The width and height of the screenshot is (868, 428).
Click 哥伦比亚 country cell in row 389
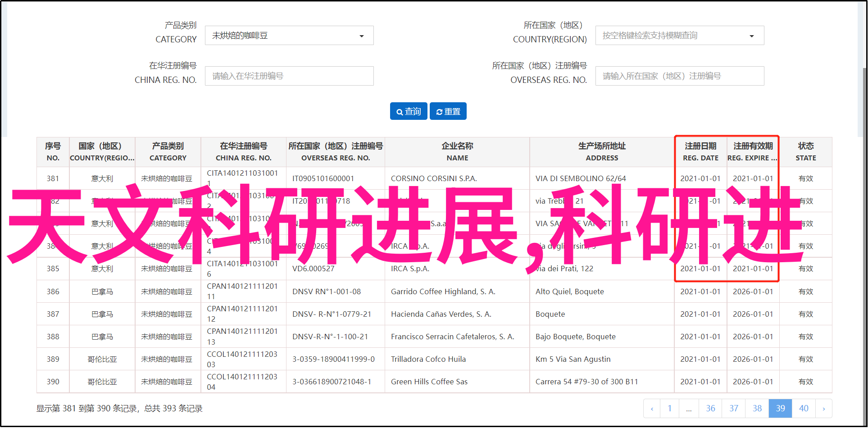pyautogui.click(x=102, y=359)
